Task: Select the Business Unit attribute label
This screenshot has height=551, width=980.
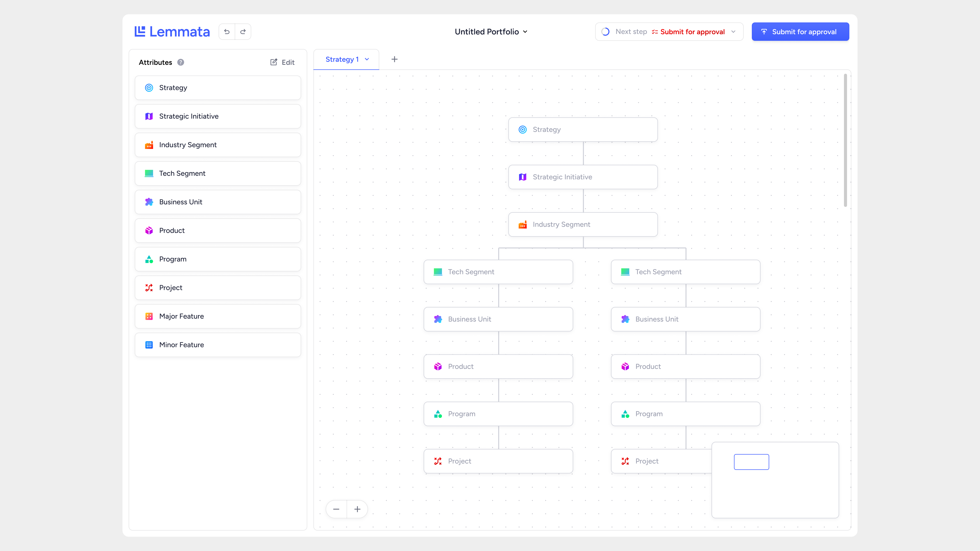Action: click(x=181, y=202)
